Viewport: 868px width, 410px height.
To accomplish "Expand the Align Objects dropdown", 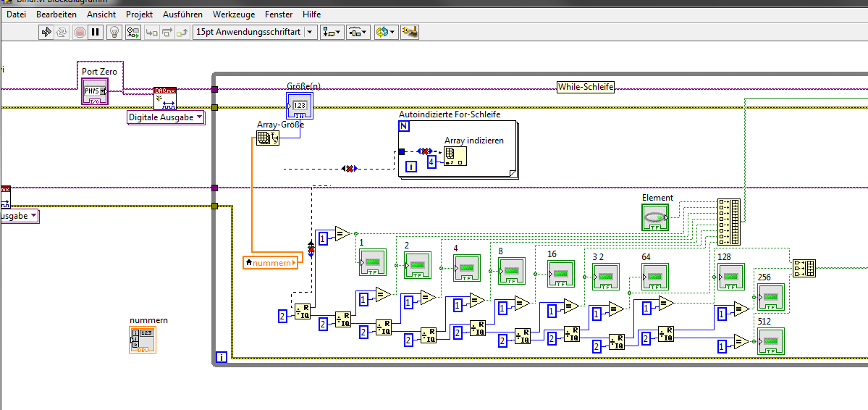I will (332, 32).
